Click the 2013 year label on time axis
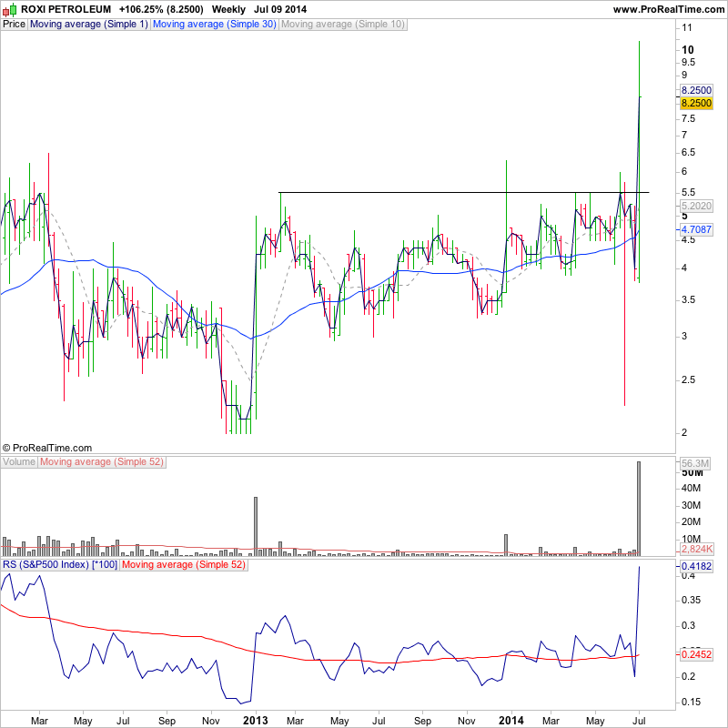The height and width of the screenshot is (728, 728). [256, 721]
